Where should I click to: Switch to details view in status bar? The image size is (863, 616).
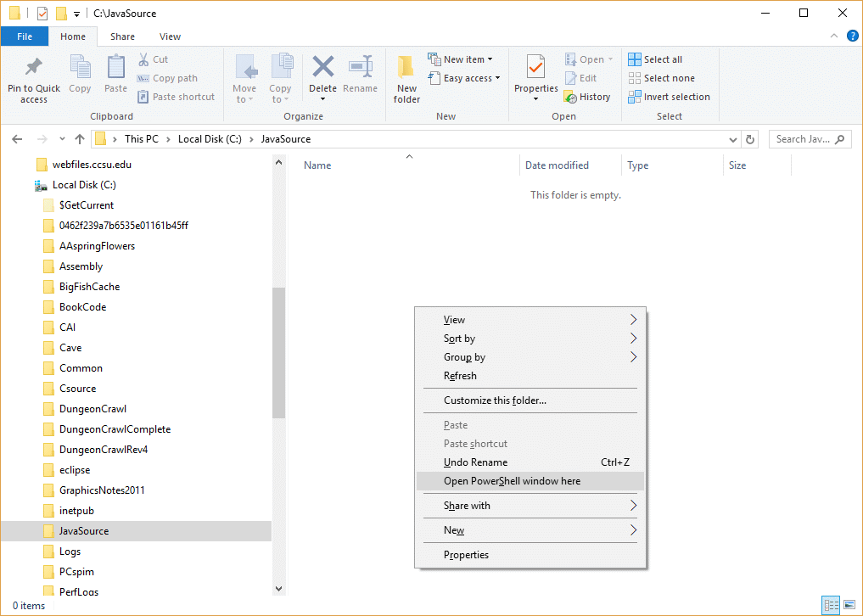point(831,605)
